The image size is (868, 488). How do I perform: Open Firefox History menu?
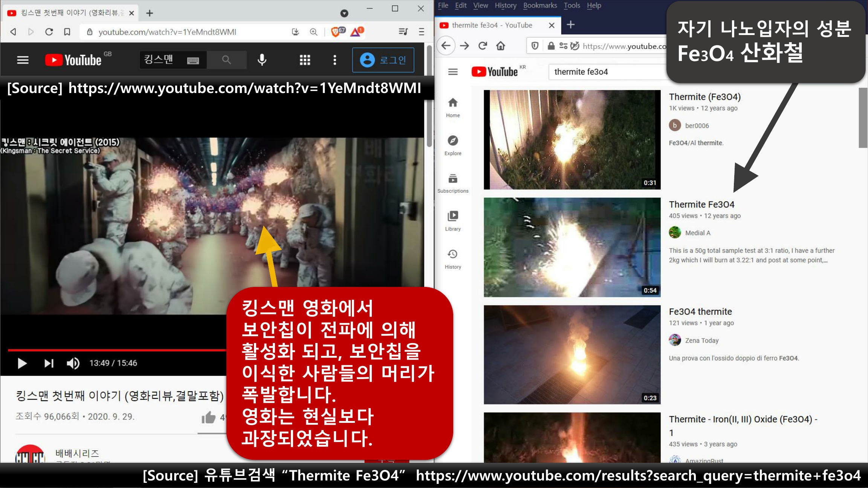point(506,5)
